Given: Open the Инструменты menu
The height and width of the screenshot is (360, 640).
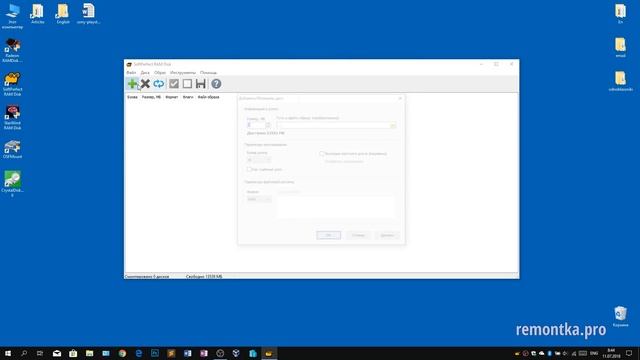Looking at the screenshot, I should coord(183,73).
